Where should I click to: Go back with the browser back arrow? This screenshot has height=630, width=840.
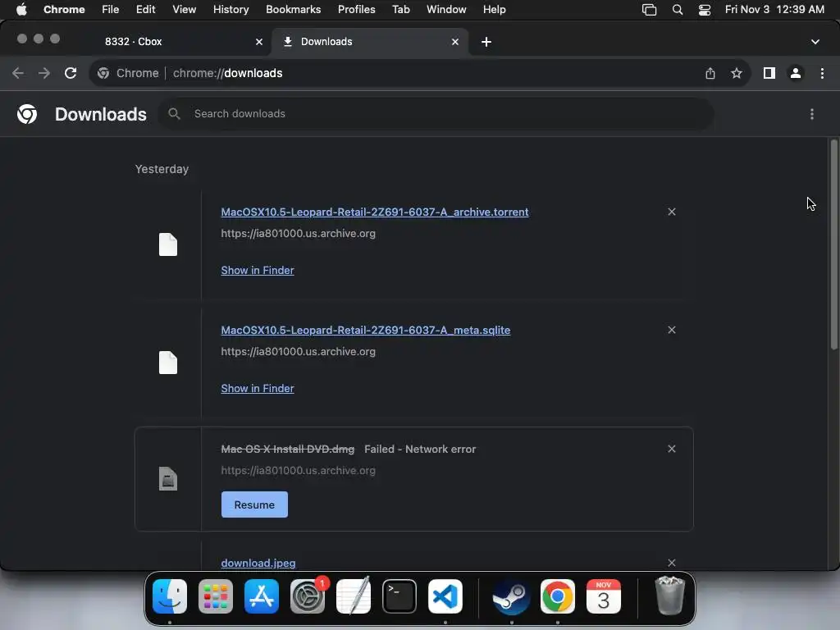18,73
